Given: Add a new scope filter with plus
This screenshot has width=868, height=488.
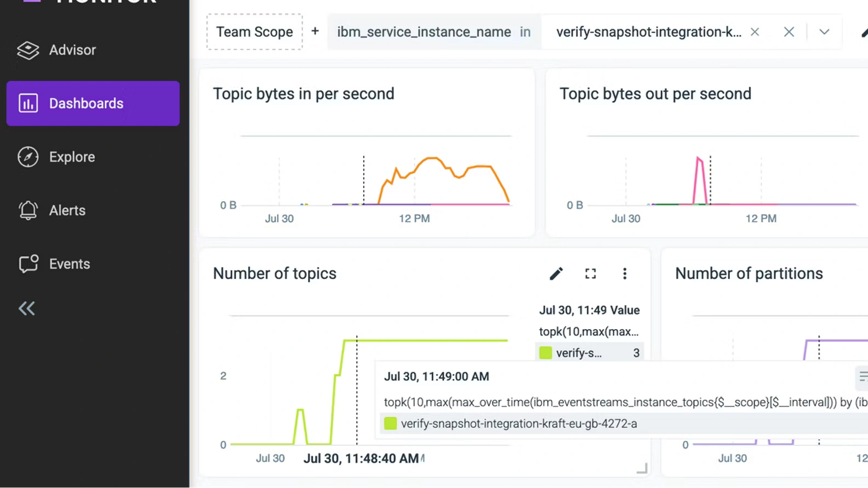Looking at the screenshot, I should [315, 32].
